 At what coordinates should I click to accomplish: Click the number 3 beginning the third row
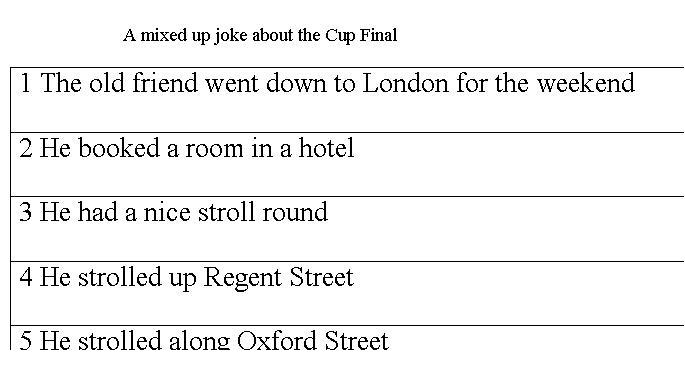(x=25, y=212)
